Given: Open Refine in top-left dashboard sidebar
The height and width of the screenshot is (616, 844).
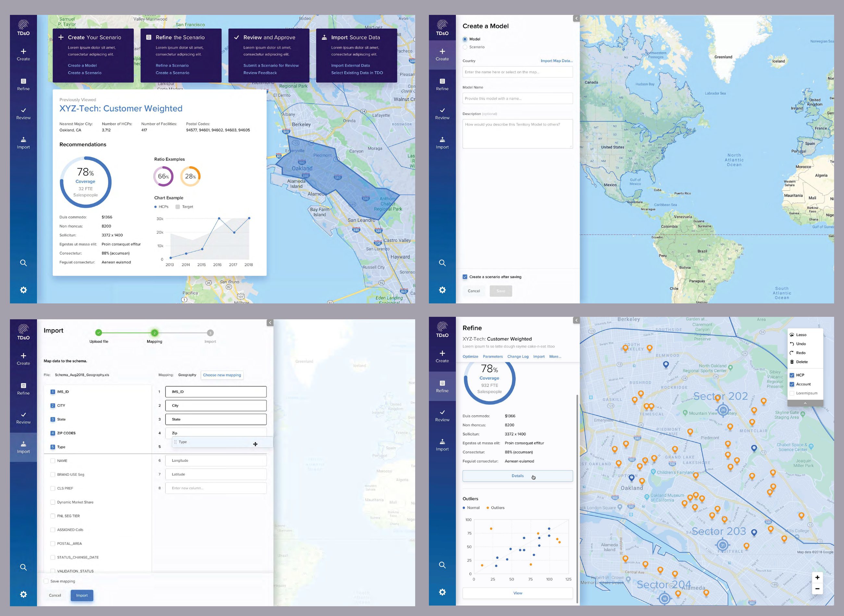Looking at the screenshot, I should [x=23, y=84].
